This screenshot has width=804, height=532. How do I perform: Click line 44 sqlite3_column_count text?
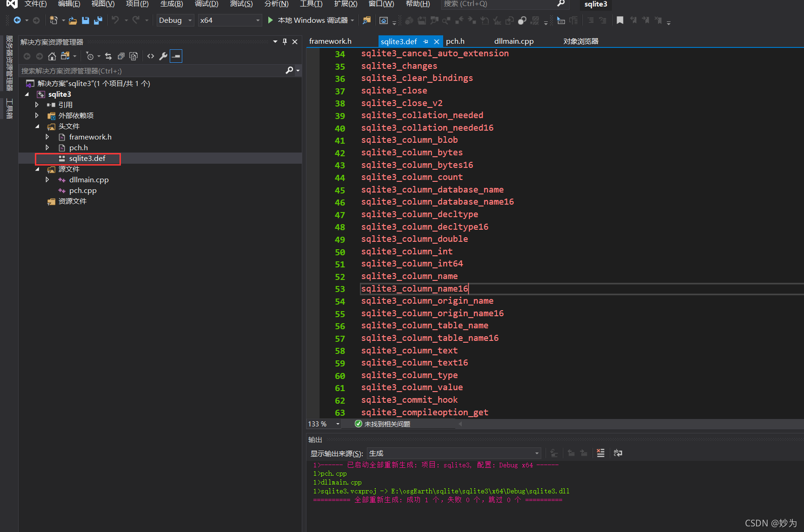click(x=412, y=177)
